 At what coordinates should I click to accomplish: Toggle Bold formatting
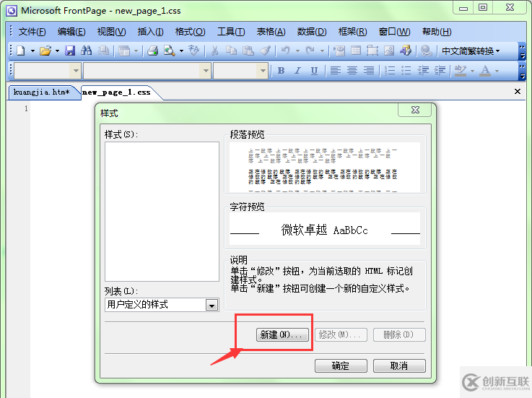pos(281,71)
